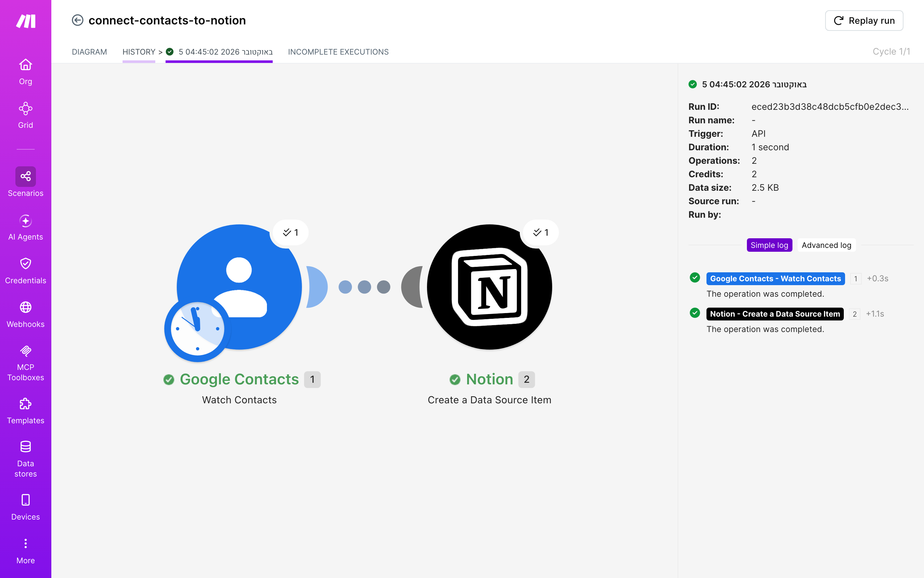Click the clock schedule icon on Google Contacts
924x578 pixels.
197,329
